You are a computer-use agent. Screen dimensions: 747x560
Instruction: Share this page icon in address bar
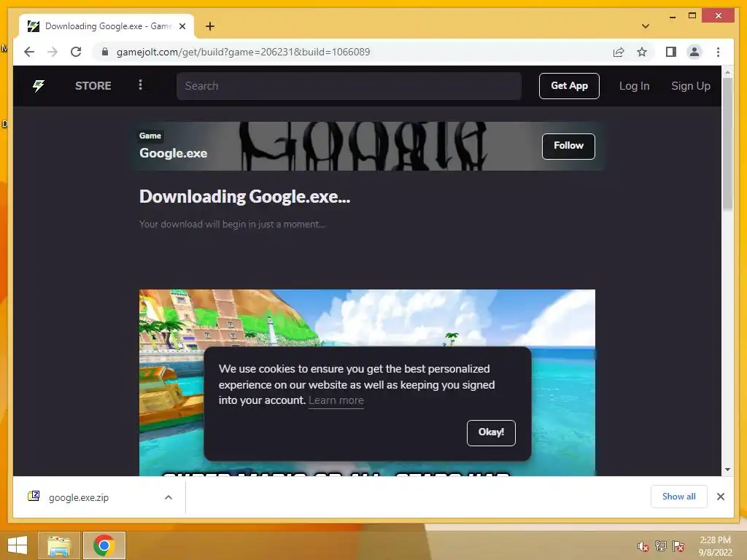[619, 52]
